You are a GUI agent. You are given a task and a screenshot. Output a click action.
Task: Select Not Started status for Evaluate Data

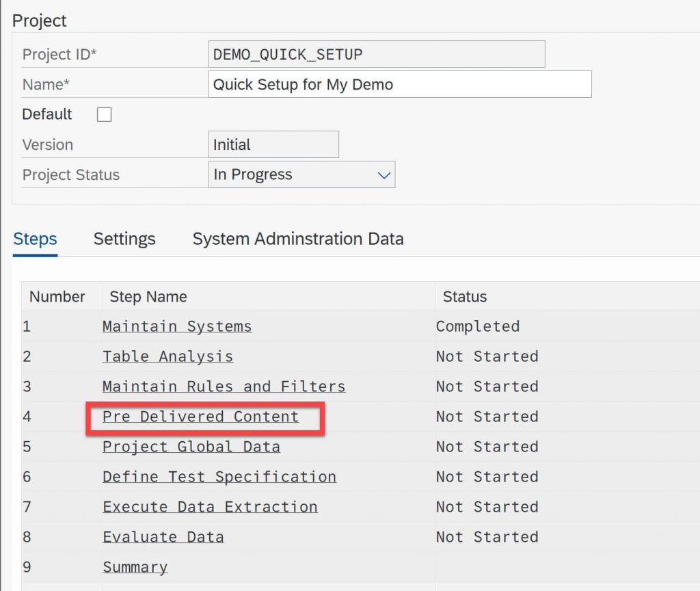point(487,537)
